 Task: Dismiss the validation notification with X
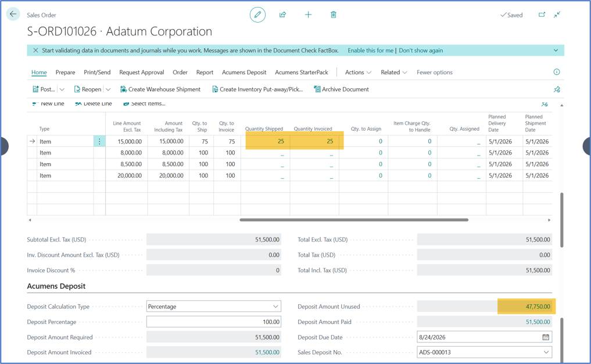click(35, 51)
